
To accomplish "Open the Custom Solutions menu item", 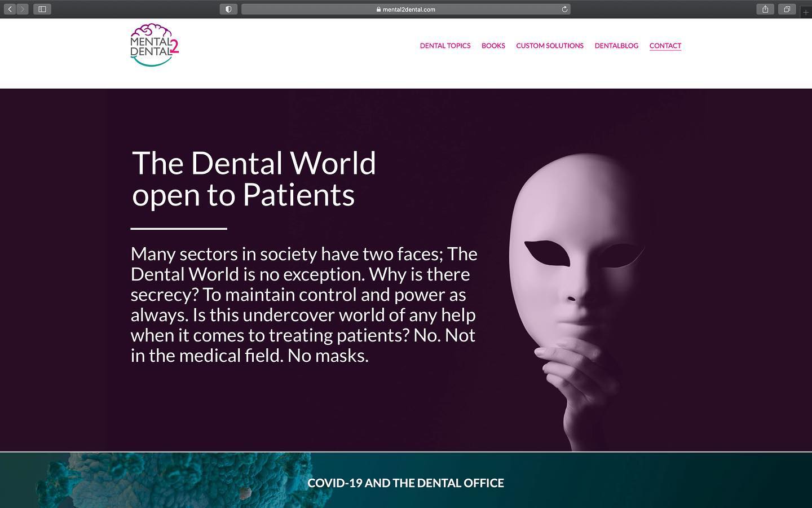I will point(550,46).
